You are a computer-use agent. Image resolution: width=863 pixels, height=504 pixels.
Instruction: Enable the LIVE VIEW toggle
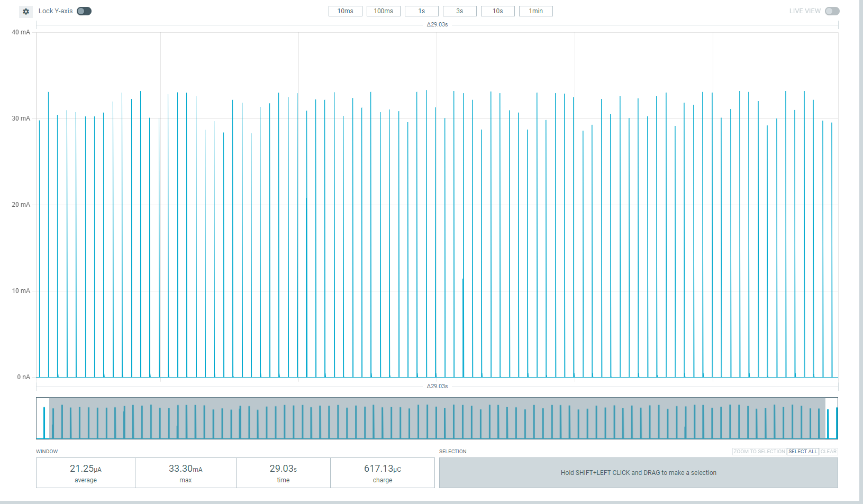point(832,11)
